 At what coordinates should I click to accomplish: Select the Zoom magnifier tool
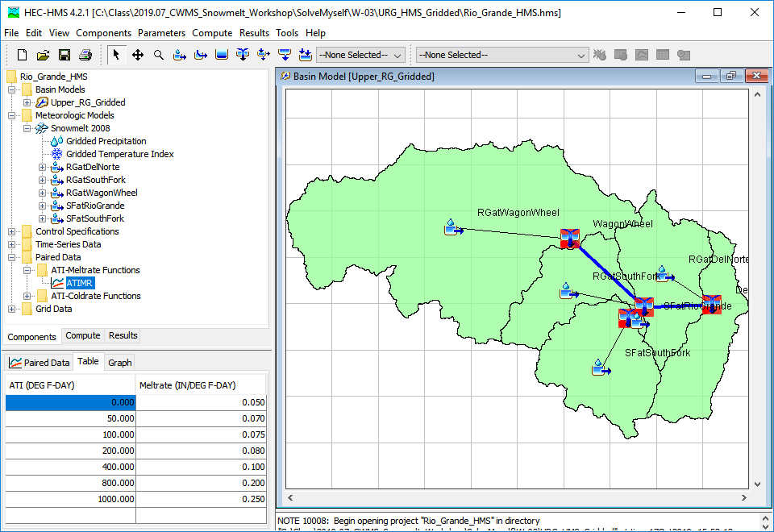pyautogui.click(x=159, y=55)
